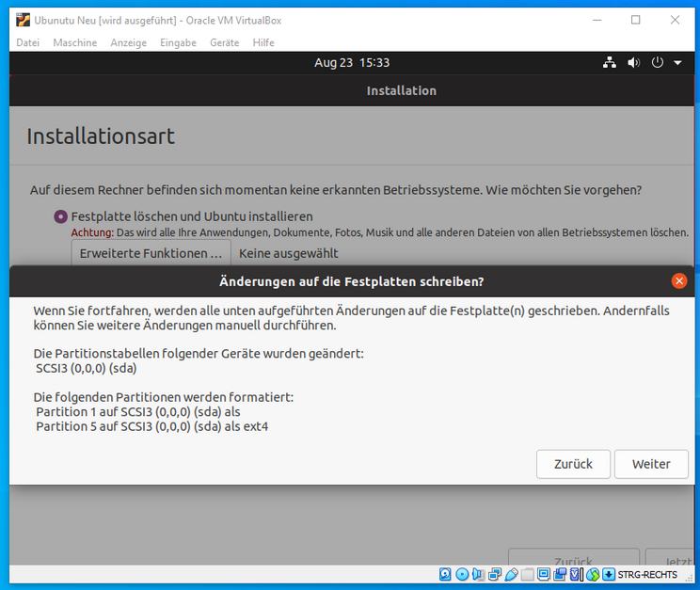Expand the Ubuntu system menu arrow
700x590 pixels.
pos(677,63)
